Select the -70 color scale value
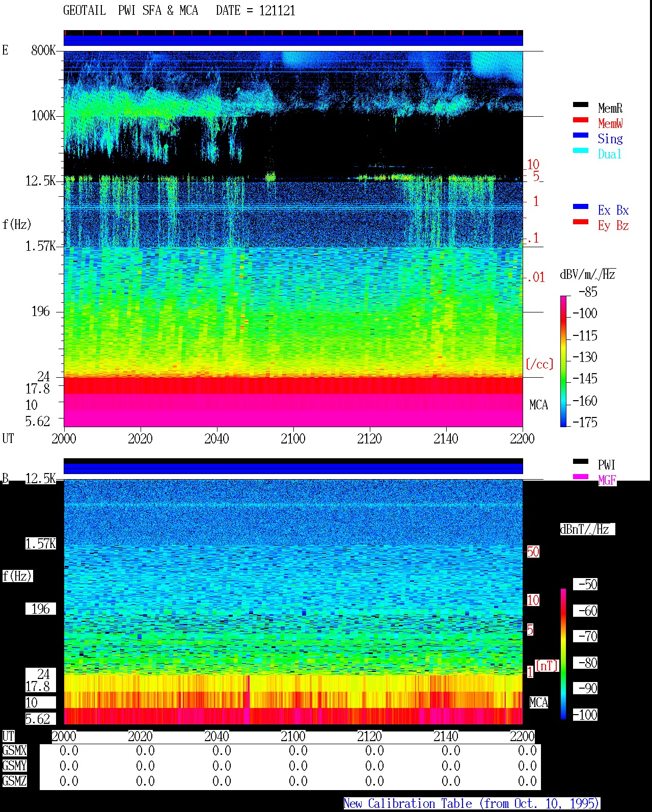This screenshot has height=812, width=652. [588, 637]
